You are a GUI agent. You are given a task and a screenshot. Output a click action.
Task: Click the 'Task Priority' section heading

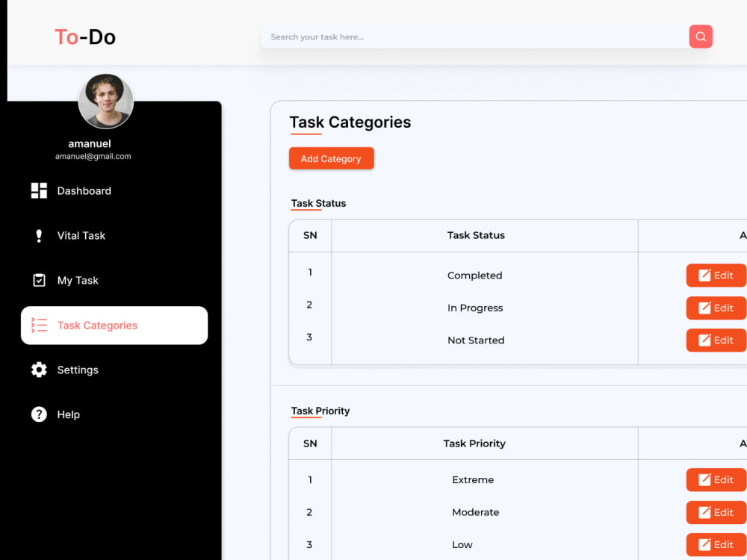point(320,411)
